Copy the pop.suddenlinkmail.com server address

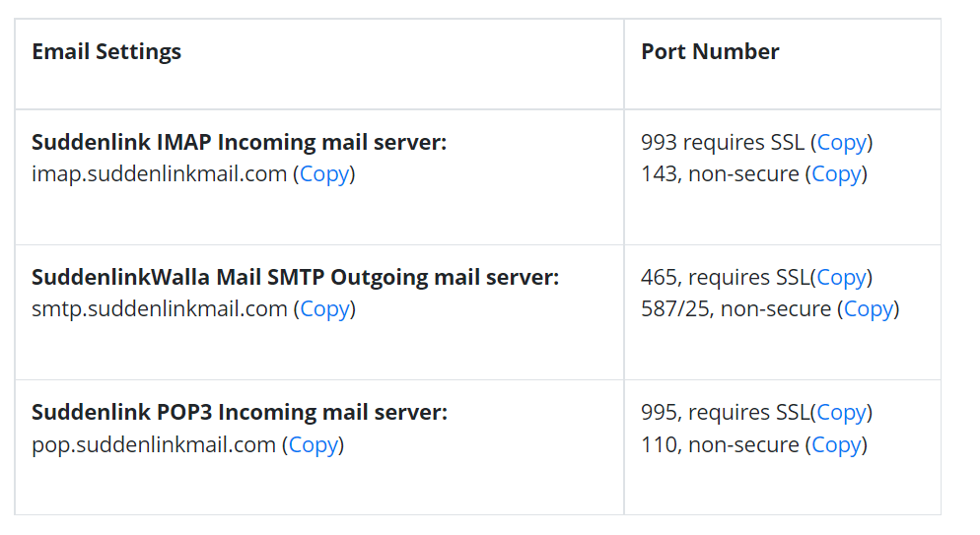(x=314, y=445)
